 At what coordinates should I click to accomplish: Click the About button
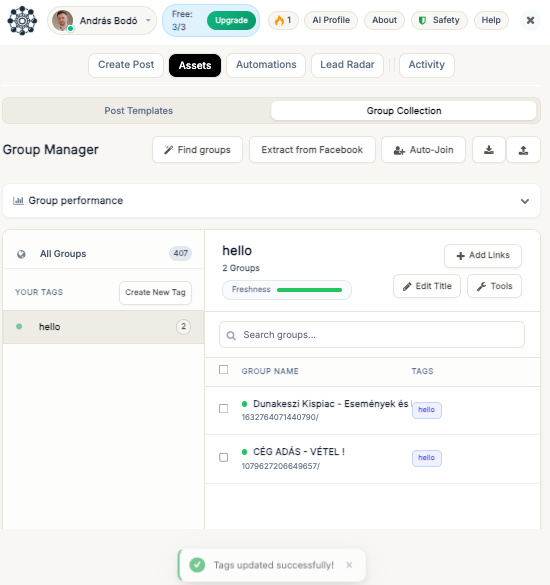pos(384,20)
